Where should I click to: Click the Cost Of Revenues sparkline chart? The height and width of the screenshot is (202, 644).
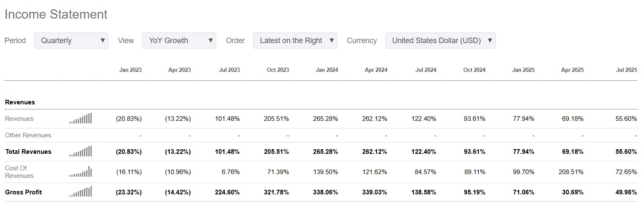[x=80, y=172]
